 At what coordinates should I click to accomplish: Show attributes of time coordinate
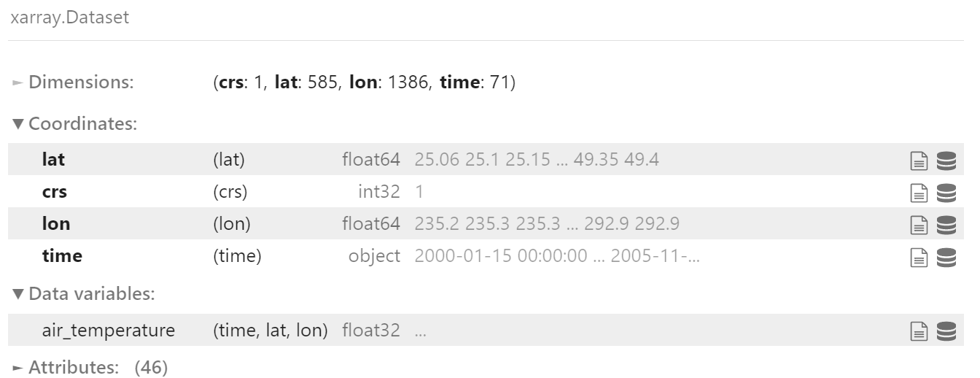(920, 256)
